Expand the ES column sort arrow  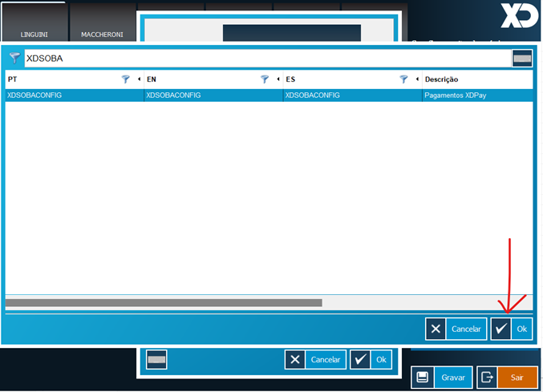click(417, 79)
